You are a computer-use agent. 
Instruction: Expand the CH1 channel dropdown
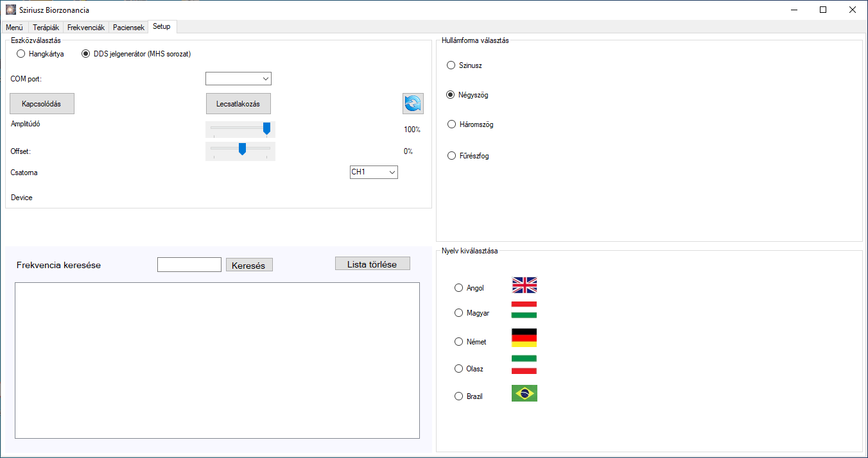coord(374,172)
